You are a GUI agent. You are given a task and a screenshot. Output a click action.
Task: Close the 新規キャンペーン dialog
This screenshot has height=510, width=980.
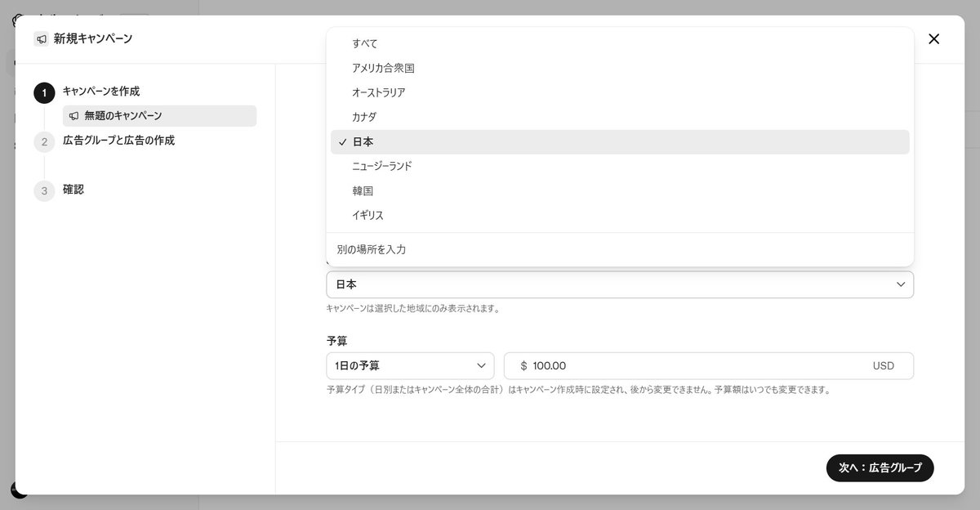point(934,38)
